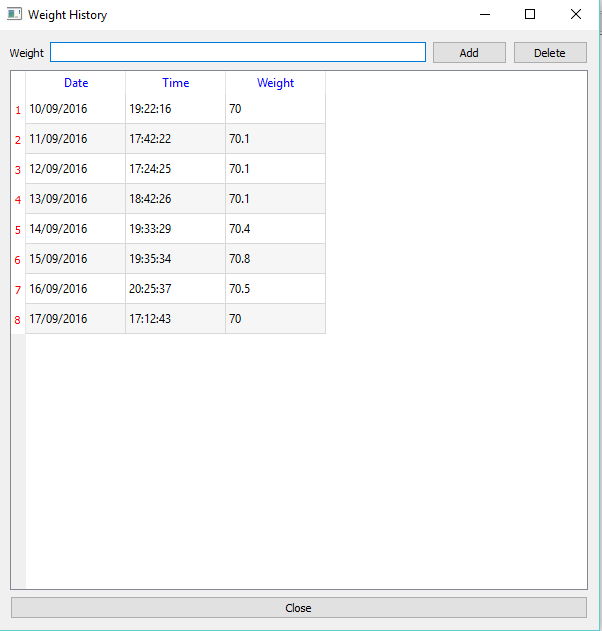The image size is (602, 631).
Task: Select row 1 via its row number
Action: 18,110
